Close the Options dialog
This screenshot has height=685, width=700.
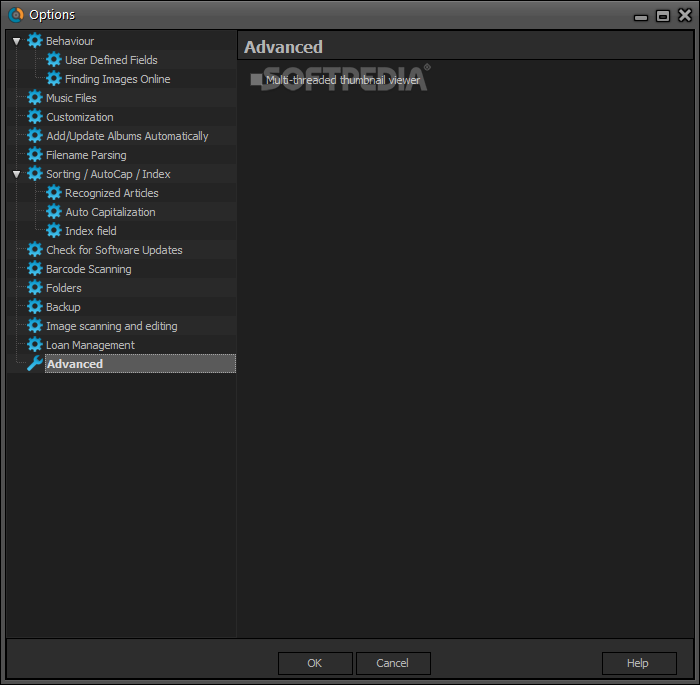coord(685,15)
